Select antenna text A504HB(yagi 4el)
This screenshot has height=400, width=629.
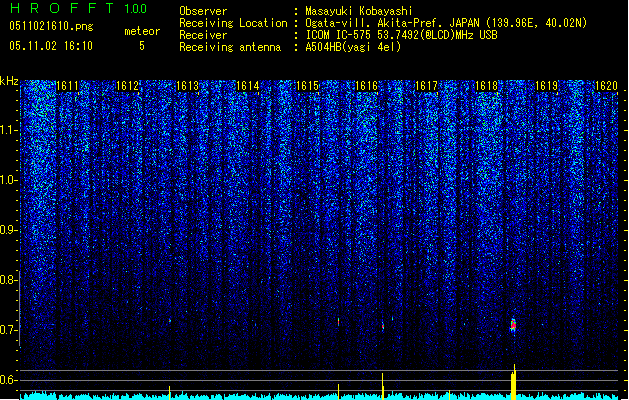[353, 47]
